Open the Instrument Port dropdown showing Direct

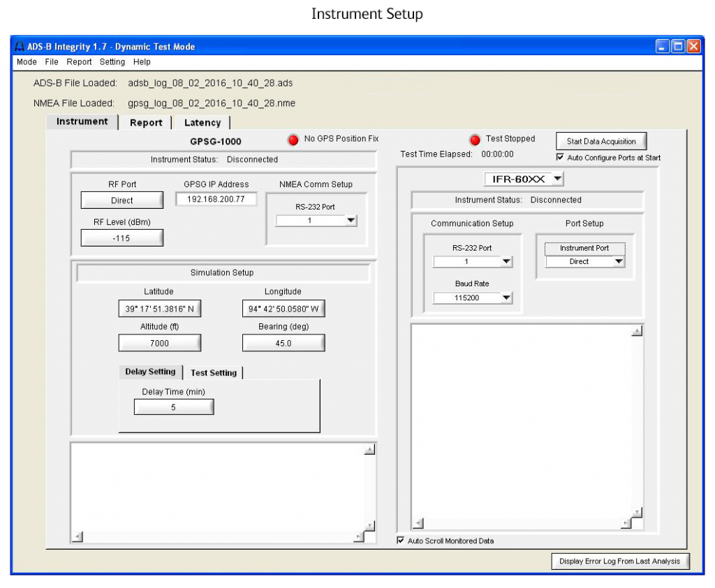click(x=584, y=262)
